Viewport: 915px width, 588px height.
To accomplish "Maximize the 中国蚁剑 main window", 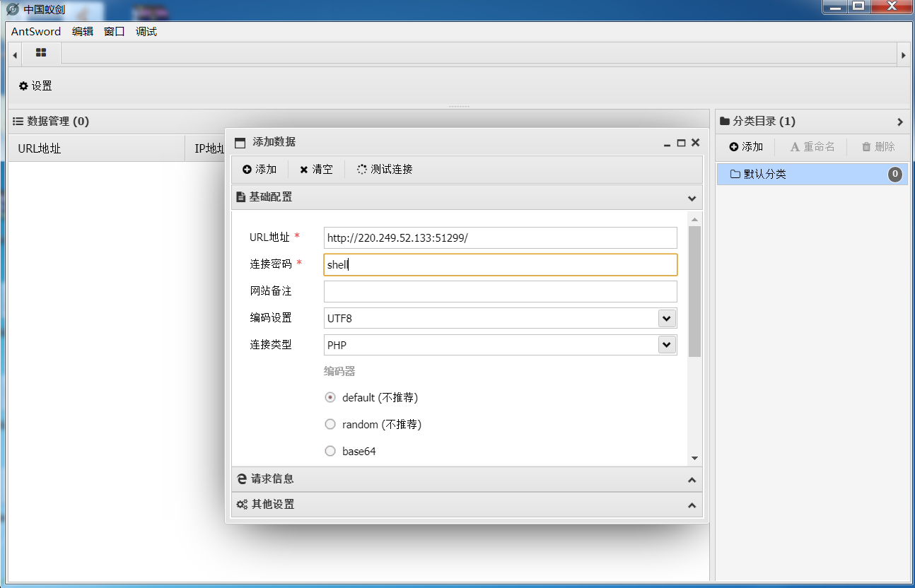I will 858,6.
